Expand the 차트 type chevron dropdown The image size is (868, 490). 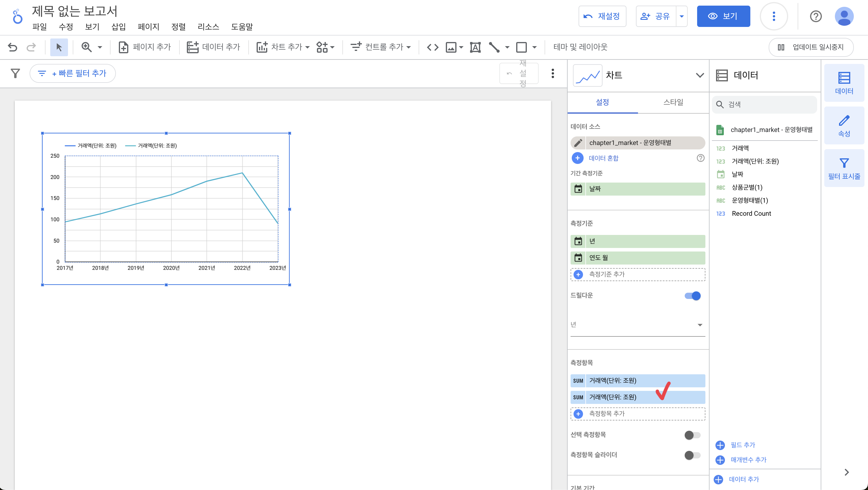click(700, 75)
